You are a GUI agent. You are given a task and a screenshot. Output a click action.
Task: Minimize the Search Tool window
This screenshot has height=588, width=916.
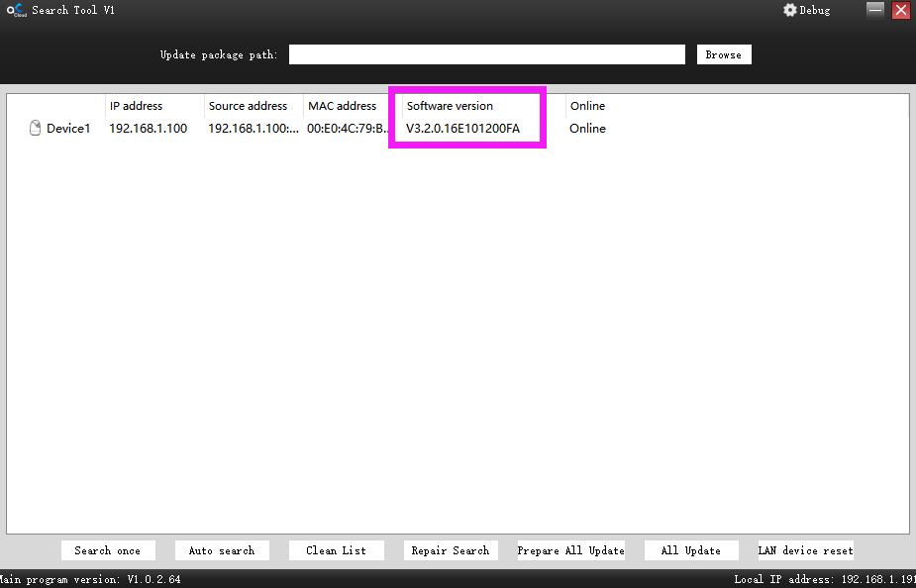(x=875, y=10)
